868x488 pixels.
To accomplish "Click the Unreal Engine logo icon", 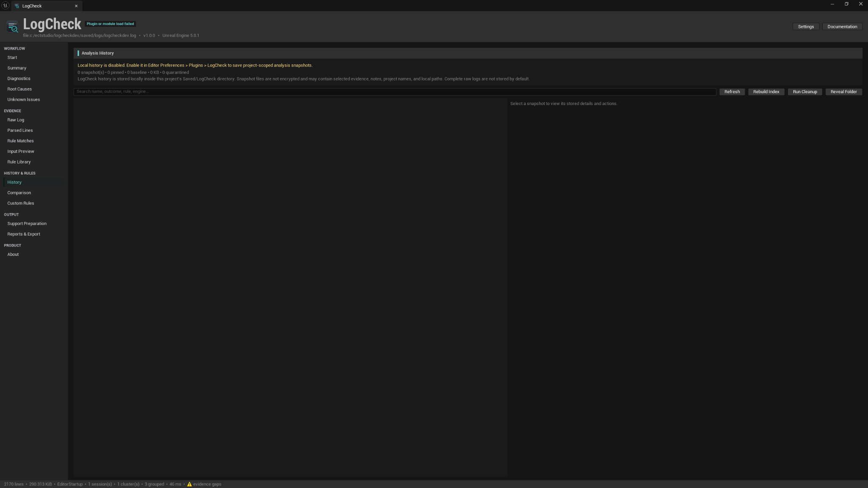I will pyautogui.click(x=6, y=5).
